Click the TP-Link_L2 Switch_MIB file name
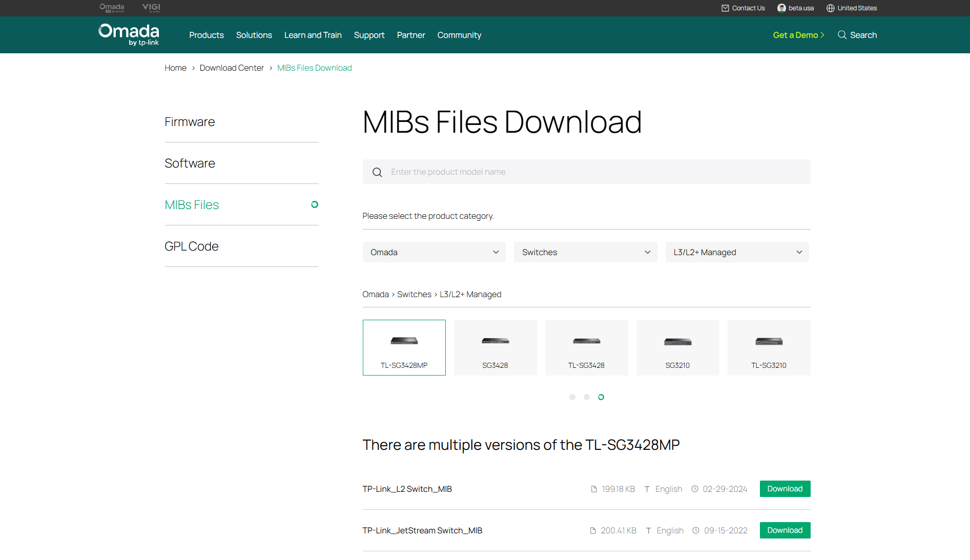The height and width of the screenshot is (560, 970). pos(407,489)
